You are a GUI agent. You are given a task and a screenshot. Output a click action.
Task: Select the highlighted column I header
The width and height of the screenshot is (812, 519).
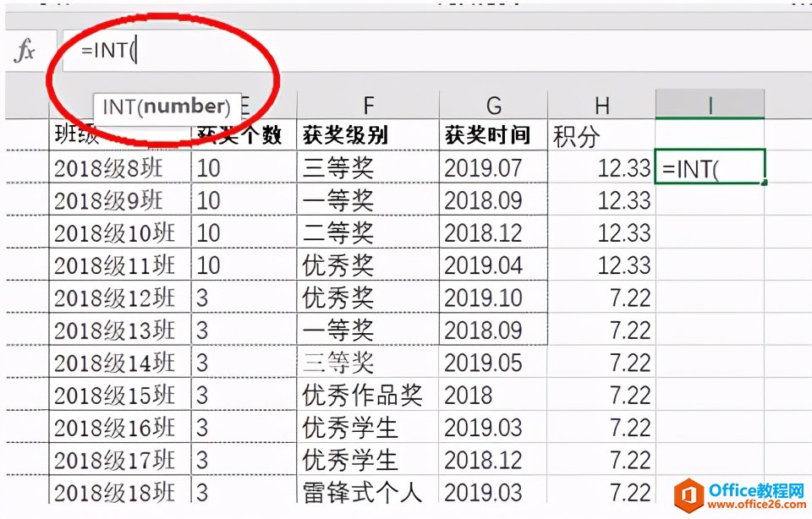click(710, 105)
